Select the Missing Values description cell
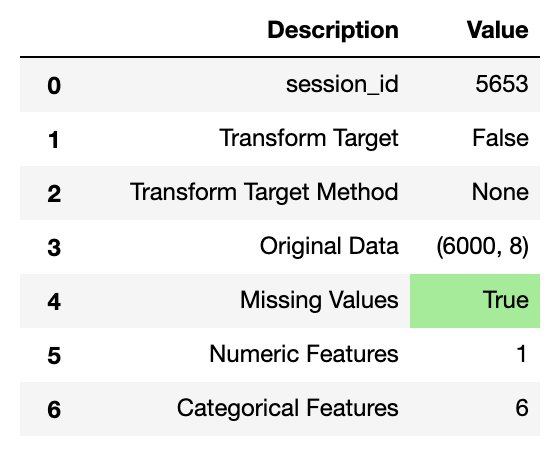This screenshot has height=452, width=560. tap(319, 300)
